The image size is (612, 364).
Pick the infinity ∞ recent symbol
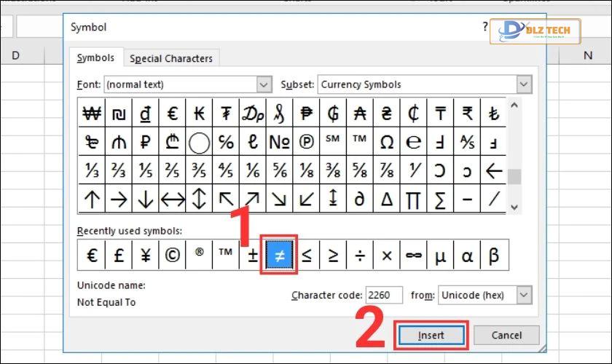tap(413, 255)
